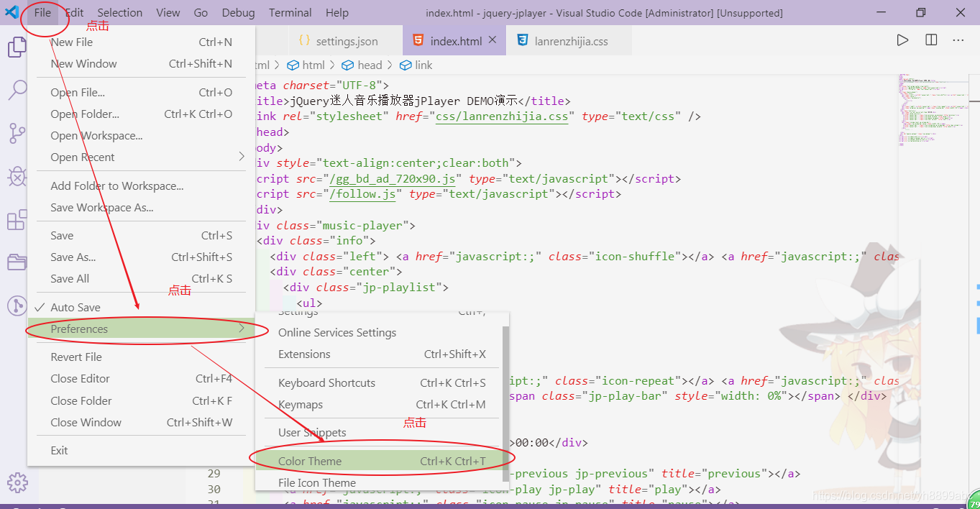This screenshot has width=980, height=509.
Task: Open the View menu
Action: point(168,12)
